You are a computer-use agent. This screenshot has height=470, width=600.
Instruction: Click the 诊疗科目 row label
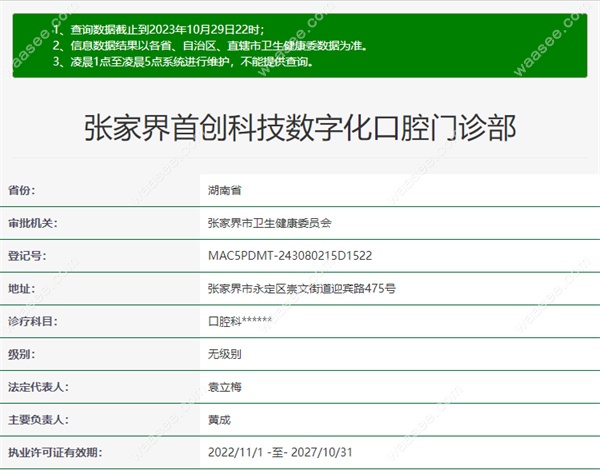pyautogui.click(x=34, y=322)
